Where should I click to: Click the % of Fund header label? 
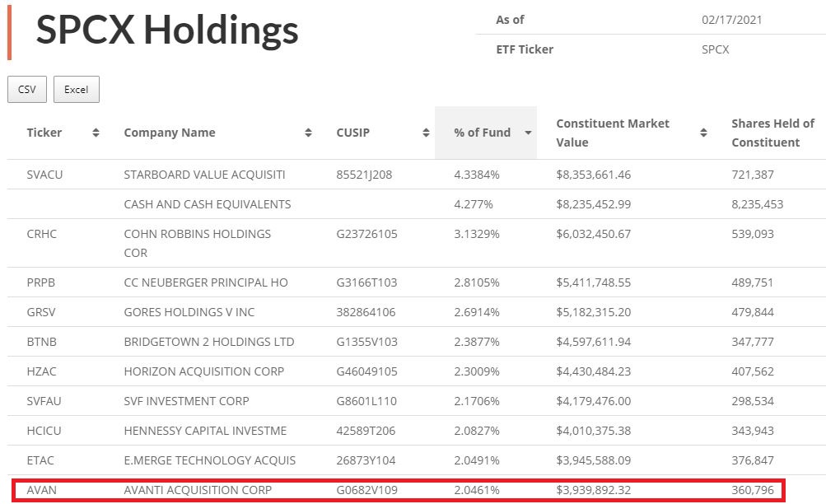[482, 133]
